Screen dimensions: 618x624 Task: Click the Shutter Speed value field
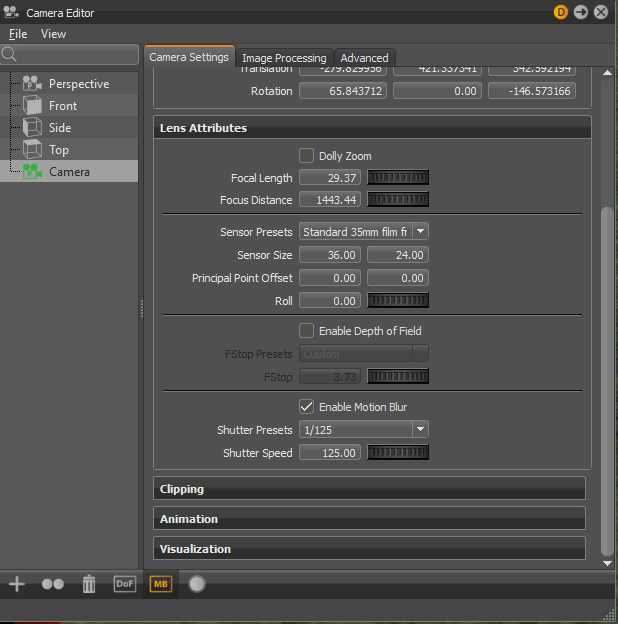pos(330,452)
